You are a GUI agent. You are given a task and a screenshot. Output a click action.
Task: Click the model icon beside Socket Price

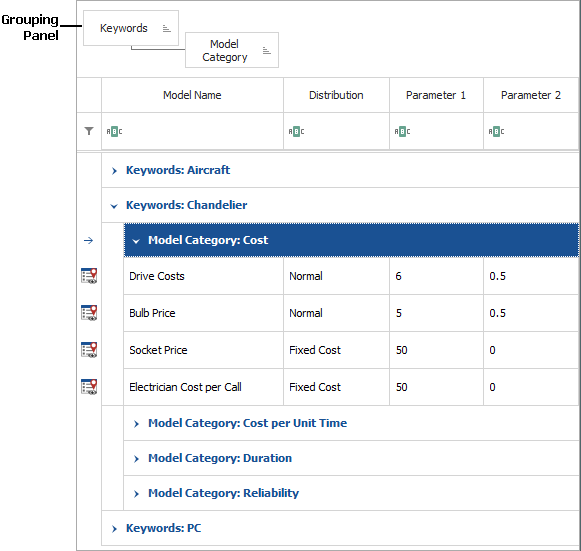tap(89, 350)
